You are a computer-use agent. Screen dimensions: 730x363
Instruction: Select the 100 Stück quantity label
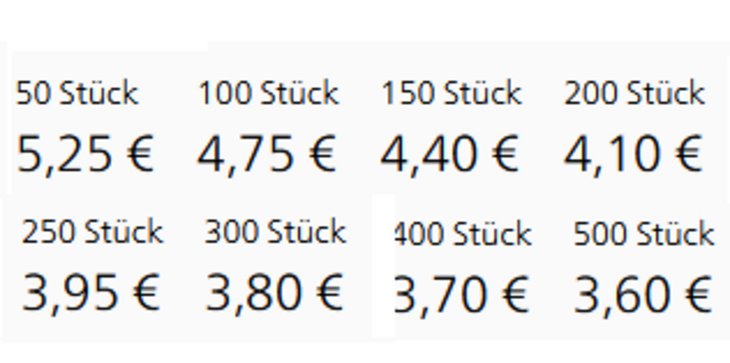tap(269, 93)
